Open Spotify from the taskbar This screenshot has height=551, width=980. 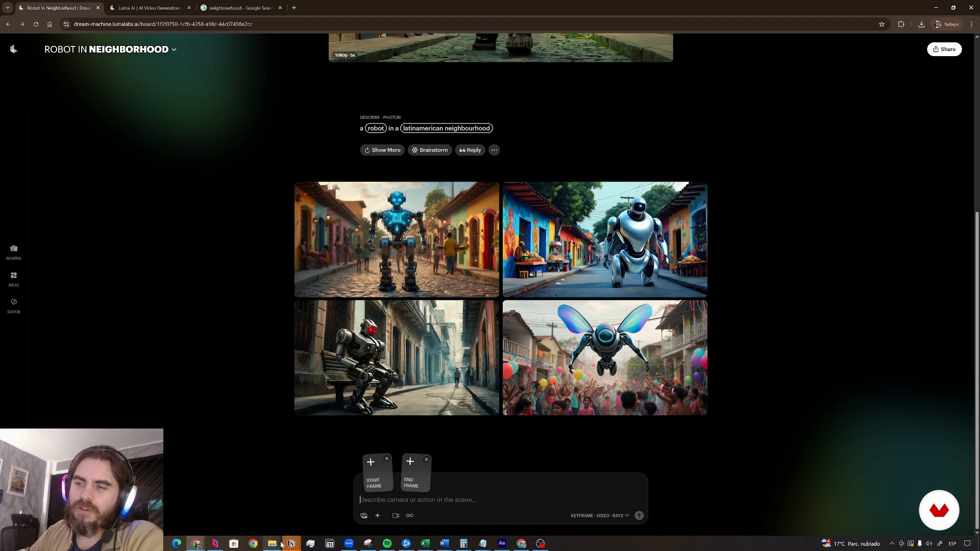click(x=387, y=544)
